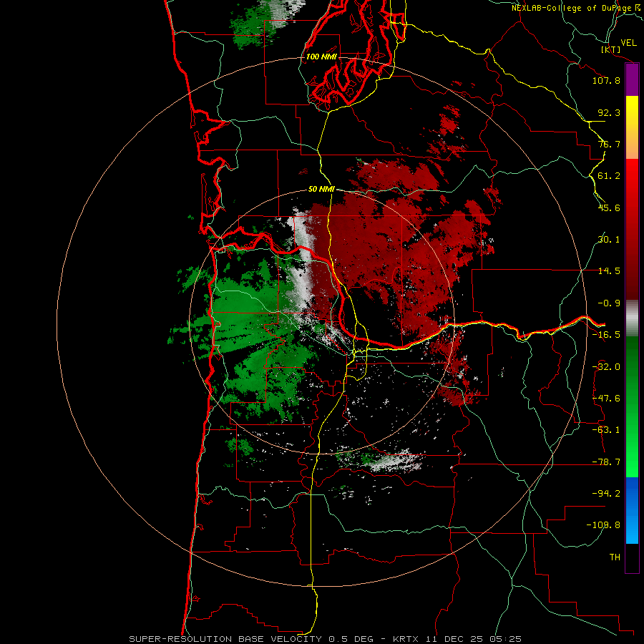644x644 pixels.
Task: Click the 92.3 velocity scale value
Action: 609,112
